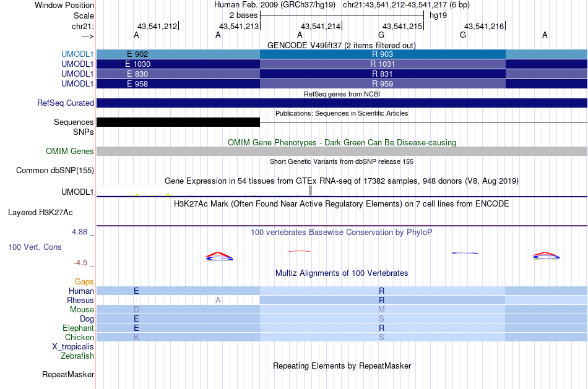Image resolution: width=588 pixels, height=389 pixels.
Task: Click the gray OMIM Genes bar
Action: click(342, 151)
